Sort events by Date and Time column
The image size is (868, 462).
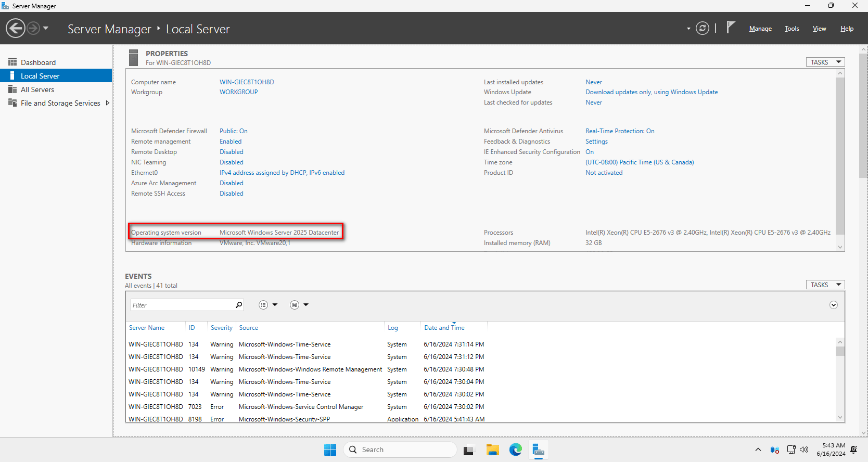click(444, 328)
